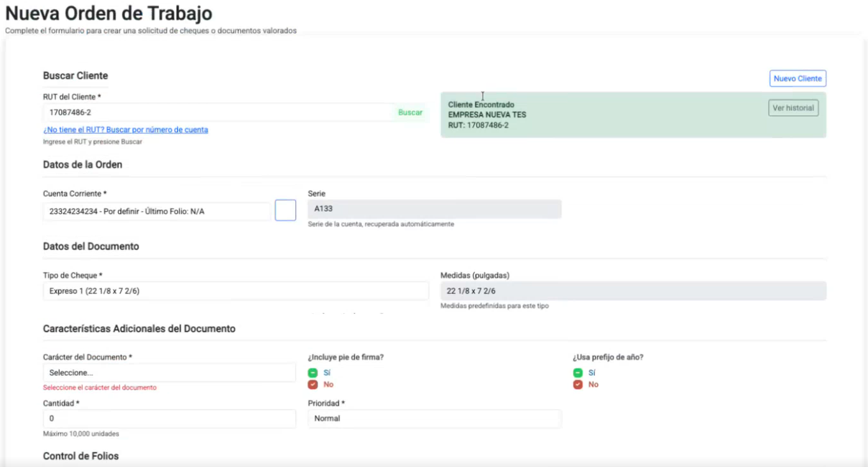Click the red No icon under pie de firma
This screenshot has height=467, width=868.
[x=313, y=385]
